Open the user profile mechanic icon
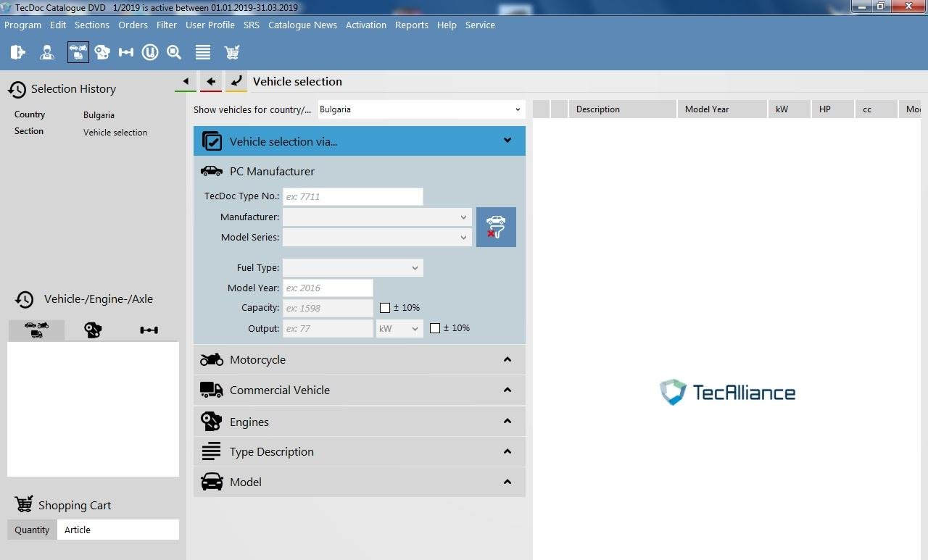This screenshot has width=928, height=560. point(47,52)
